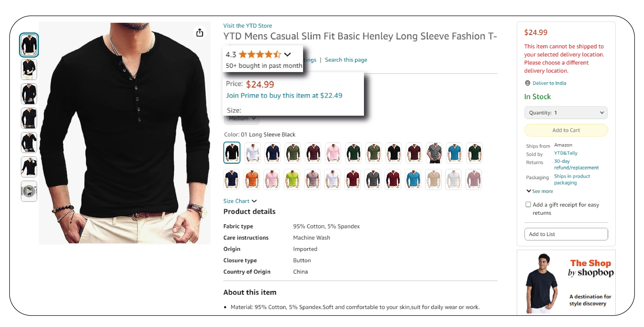
Task: Click the Add to Cart button
Action: tap(566, 130)
